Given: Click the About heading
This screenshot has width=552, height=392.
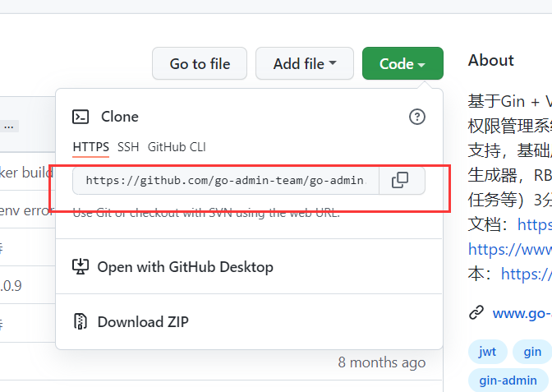Looking at the screenshot, I should tap(490, 60).
